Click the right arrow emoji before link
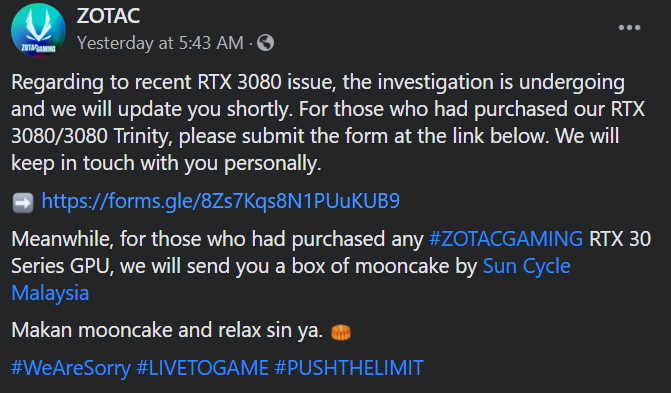Screen dimensions: 671x393 coord(23,202)
